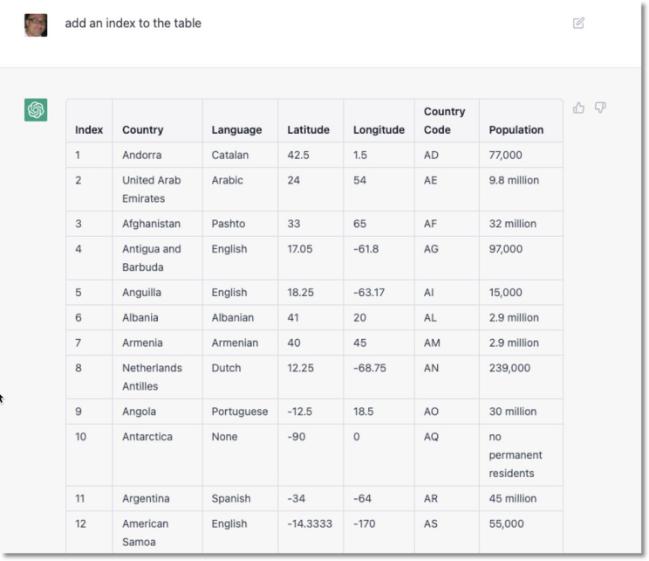The height and width of the screenshot is (561, 649).
Task: Click the user profile avatar photo
Action: [x=36, y=24]
